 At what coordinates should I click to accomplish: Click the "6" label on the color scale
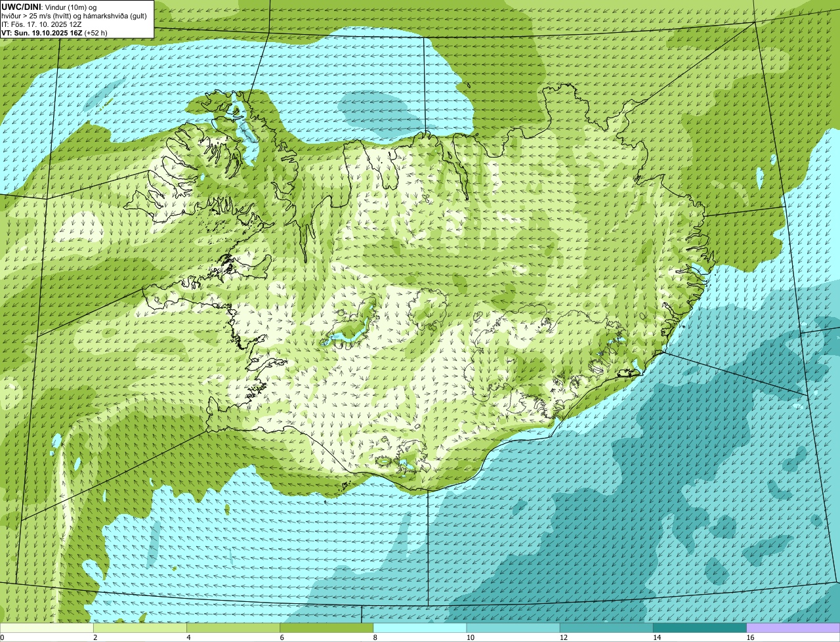click(282, 637)
